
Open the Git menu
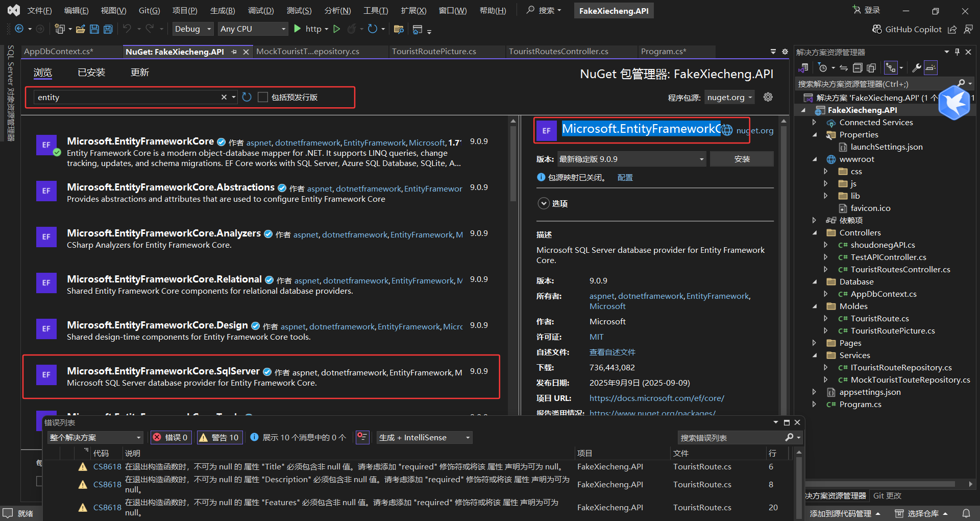pyautogui.click(x=149, y=10)
